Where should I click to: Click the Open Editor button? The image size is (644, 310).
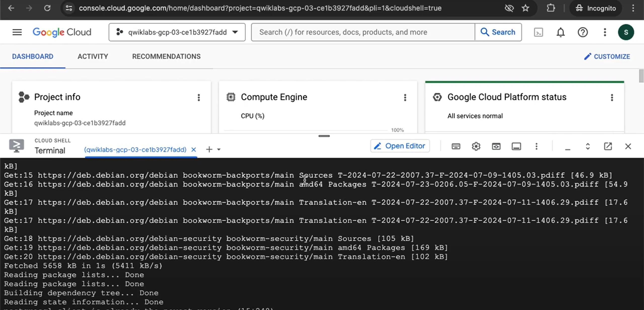pyautogui.click(x=400, y=146)
